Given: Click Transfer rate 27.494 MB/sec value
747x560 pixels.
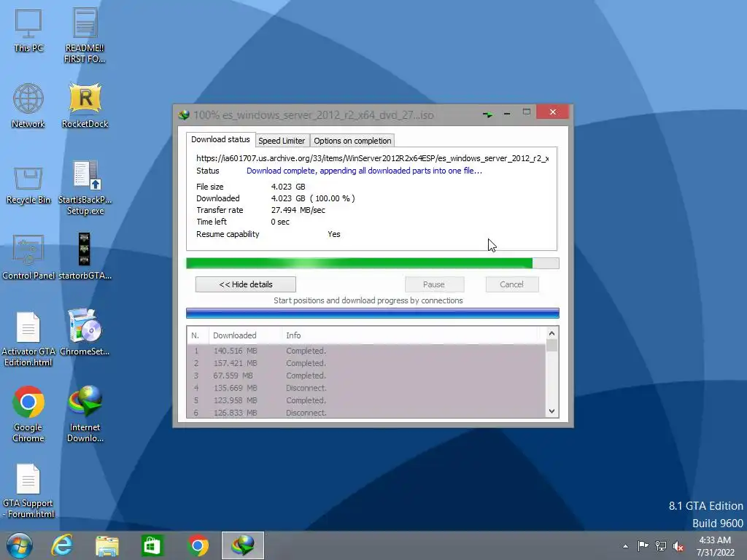Looking at the screenshot, I should tap(298, 210).
